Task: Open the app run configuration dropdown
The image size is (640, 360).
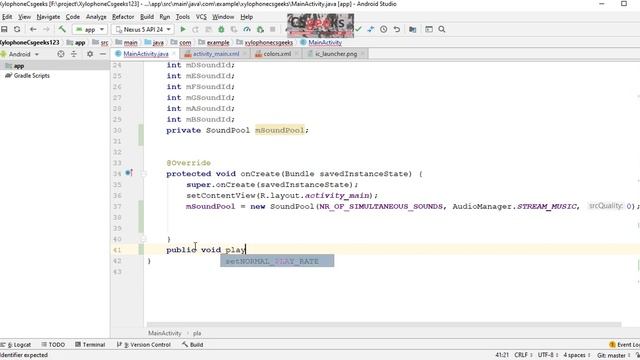Action: point(90,29)
